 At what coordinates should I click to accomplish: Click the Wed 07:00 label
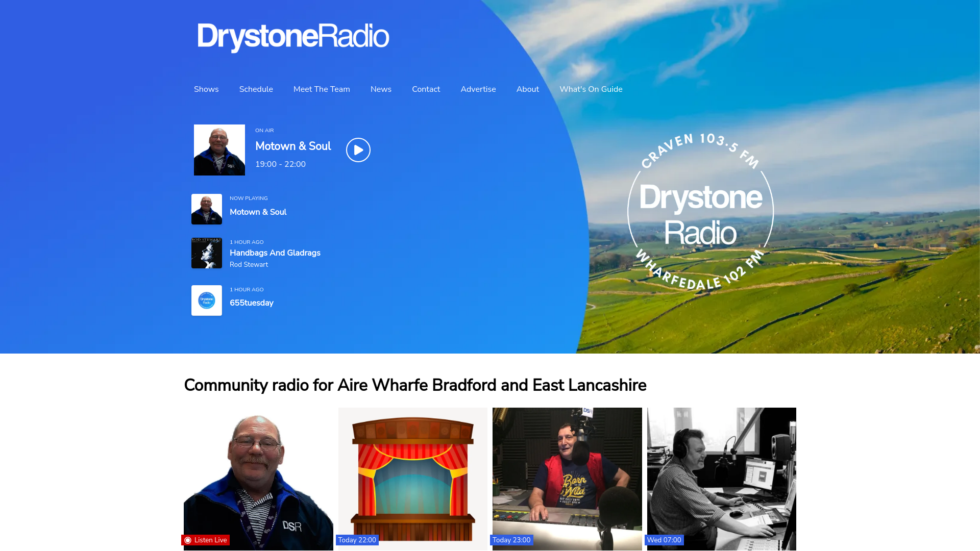[x=664, y=540]
